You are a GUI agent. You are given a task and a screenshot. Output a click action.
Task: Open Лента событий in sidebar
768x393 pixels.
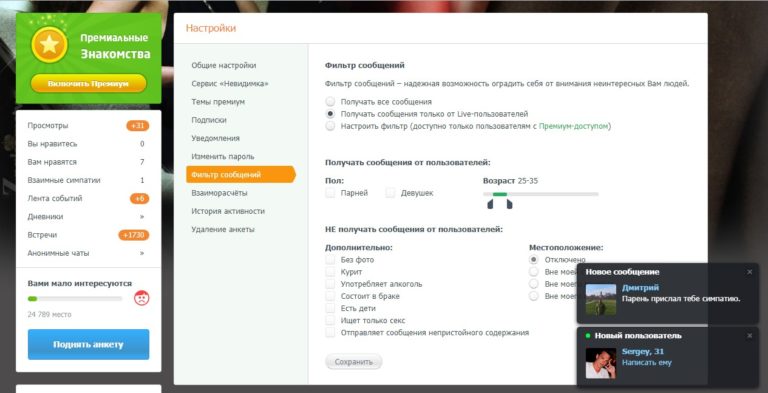tap(55, 198)
